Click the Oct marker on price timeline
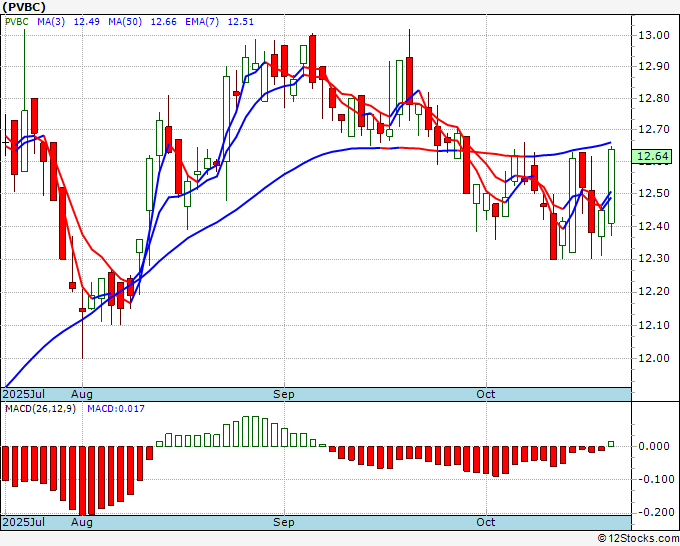This screenshot has width=680, height=546. tap(486, 394)
